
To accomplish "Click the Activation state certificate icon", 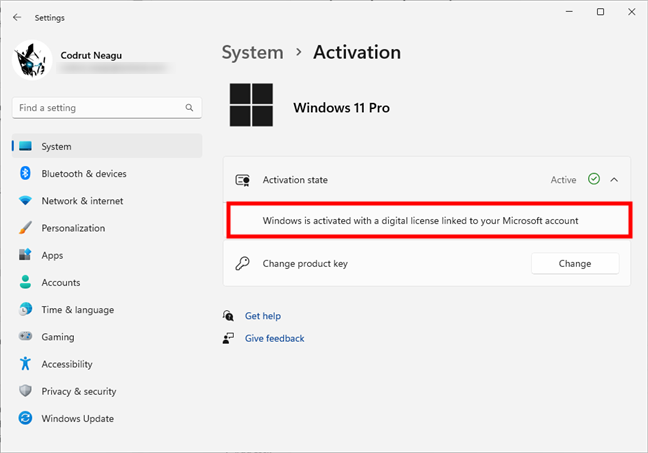I will pyautogui.click(x=243, y=180).
